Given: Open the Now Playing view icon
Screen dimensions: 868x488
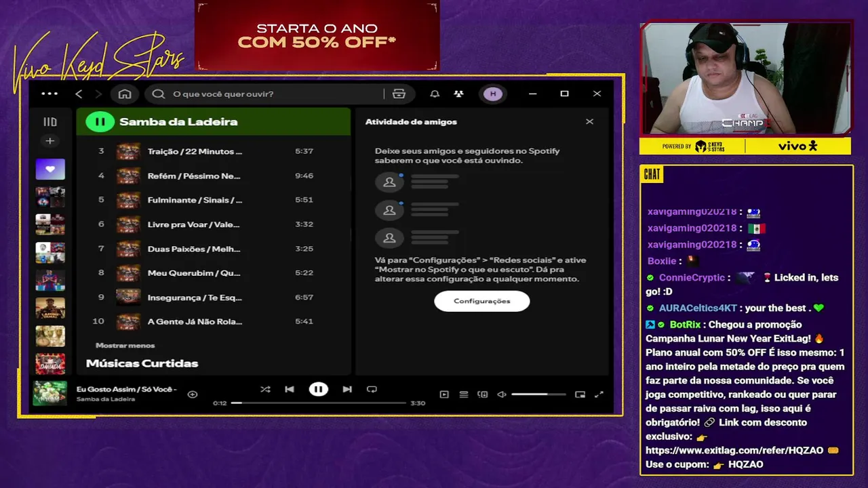Looking at the screenshot, I should pos(444,394).
